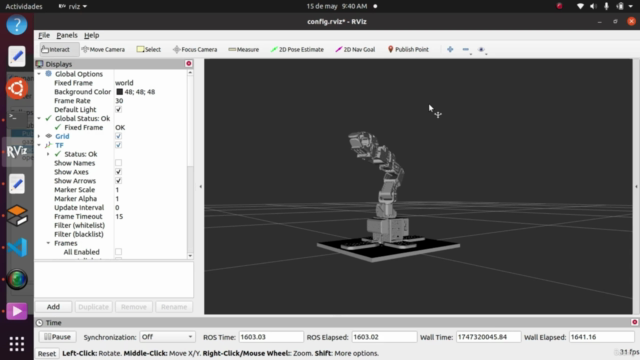Click the Displays panel monitor icon
The width and height of the screenshot is (640, 360).
pos(40,64)
